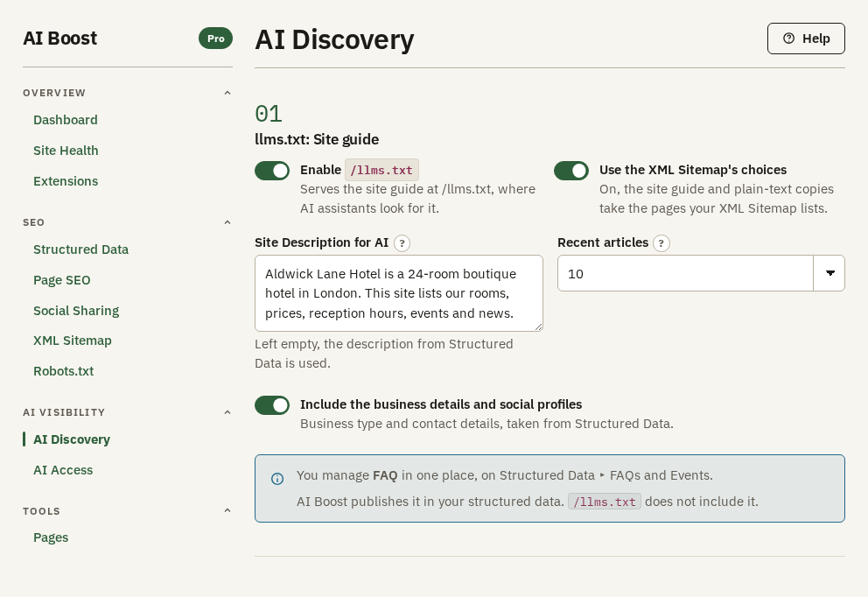Image resolution: width=868 pixels, height=597 pixels.
Task: Toggle Use the XML Sitemap's choices switch
Action: pos(570,171)
